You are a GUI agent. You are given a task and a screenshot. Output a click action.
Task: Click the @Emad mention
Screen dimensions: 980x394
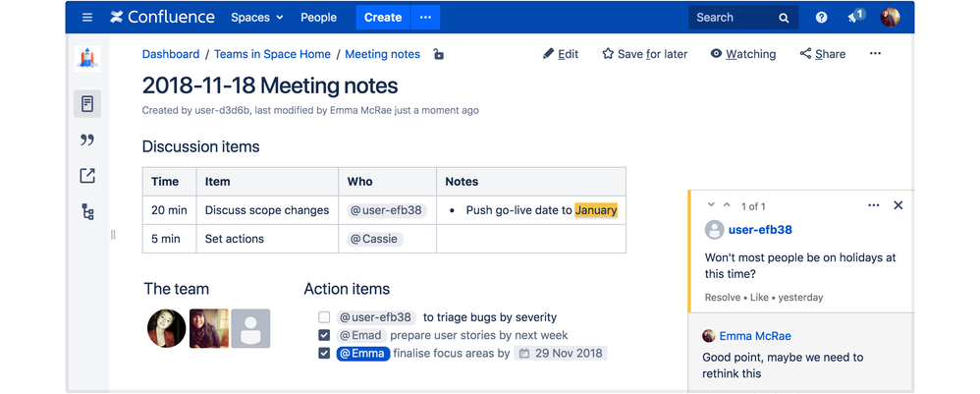tap(362, 335)
